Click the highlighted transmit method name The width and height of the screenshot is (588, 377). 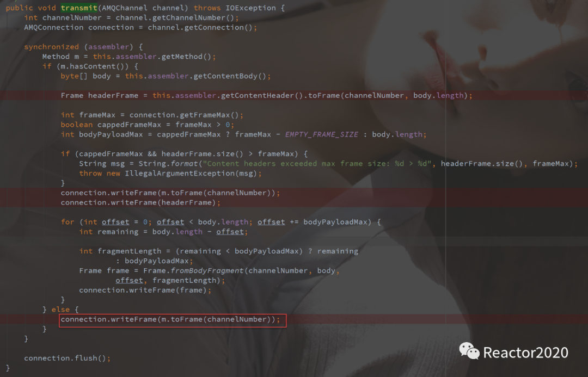[x=79, y=8]
